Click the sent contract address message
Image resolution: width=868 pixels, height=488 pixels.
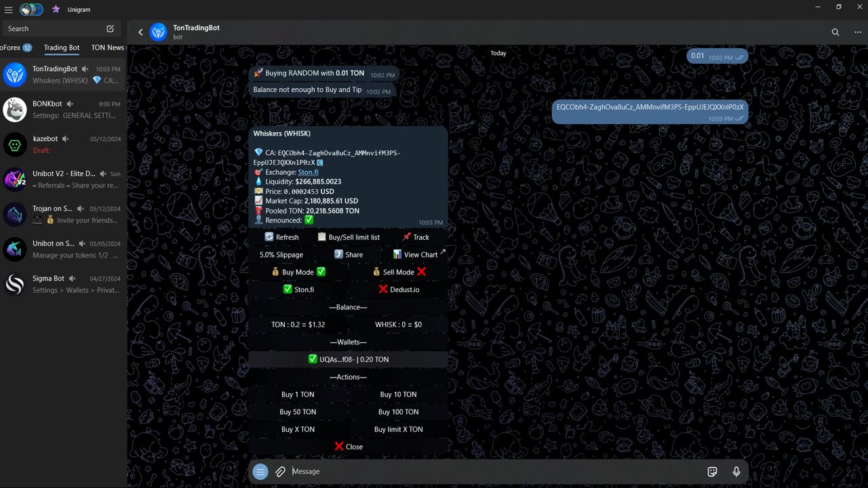coord(650,111)
